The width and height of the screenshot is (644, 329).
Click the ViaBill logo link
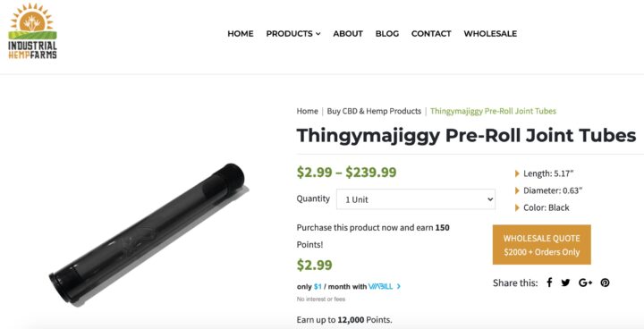tap(380, 286)
